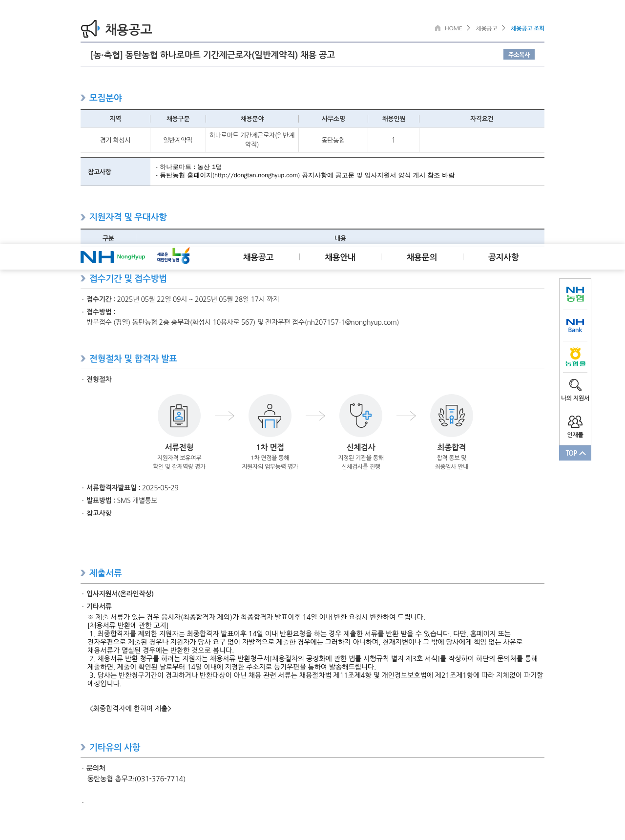Click the 참고사항 row label in table
Viewport: 625px width, 840px height.
(115, 172)
